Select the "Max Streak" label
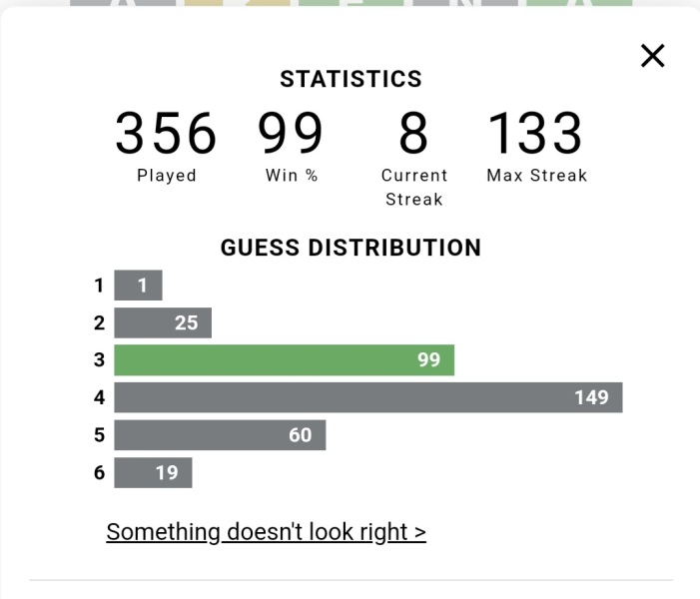 coord(536,176)
